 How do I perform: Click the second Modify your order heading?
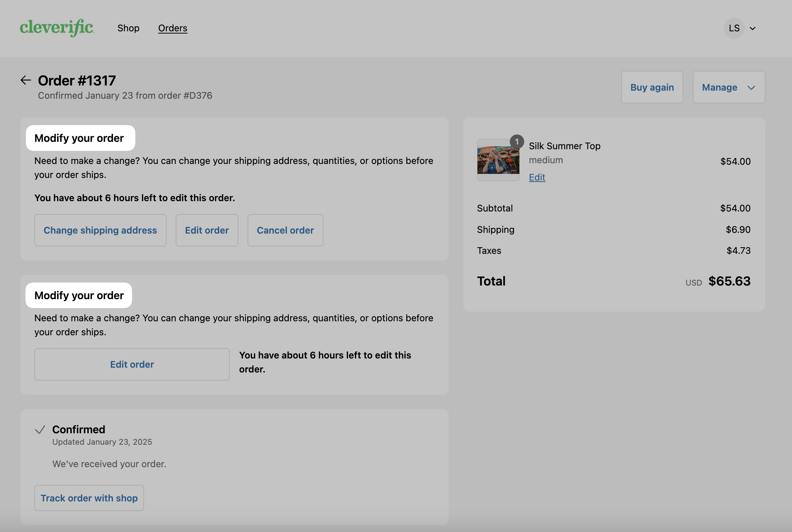click(x=79, y=295)
